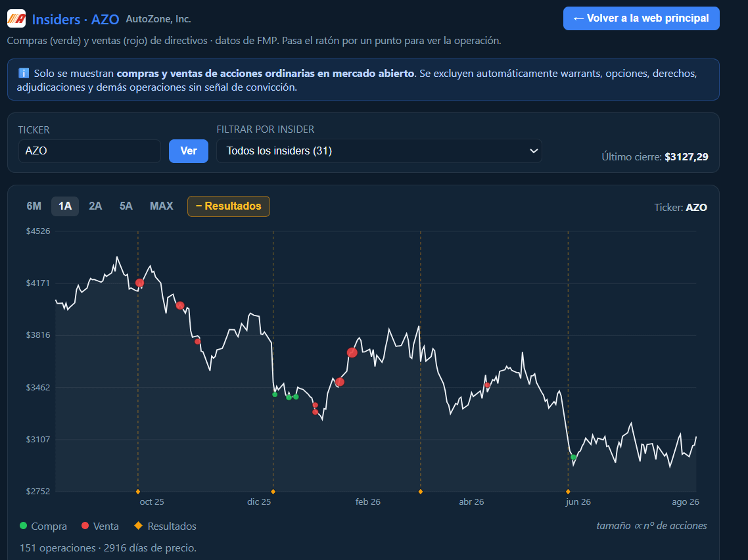
Task: Click the largest red sale dot near feb 26
Action: click(x=352, y=352)
